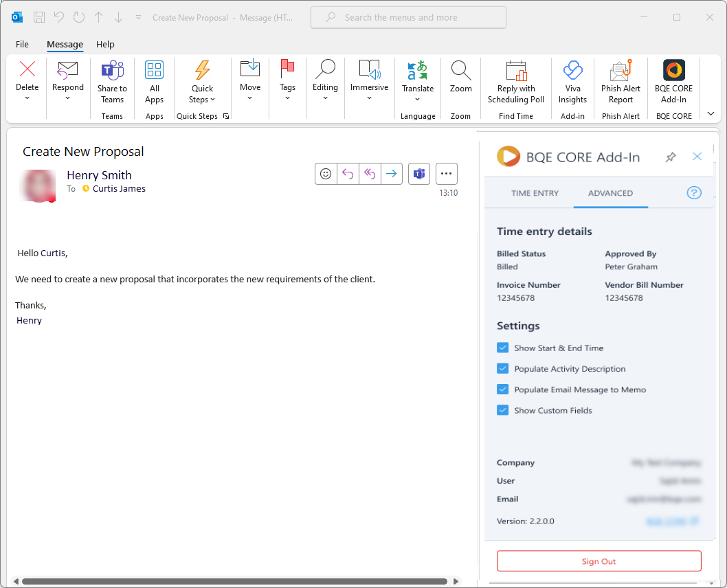Expand the Translate dropdown arrow
The height and width of the screenshot is (588, 727).
coord(417,100)
